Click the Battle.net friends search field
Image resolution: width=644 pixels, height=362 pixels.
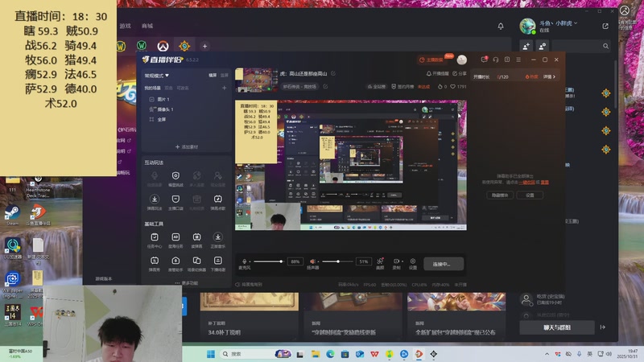(580, 46)
